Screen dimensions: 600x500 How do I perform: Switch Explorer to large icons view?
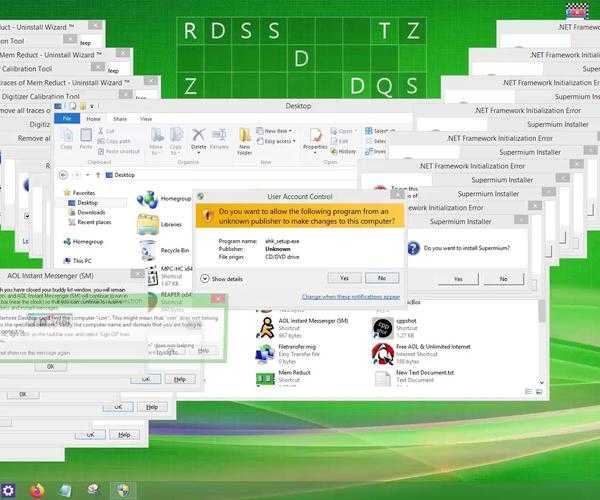point(539,391)
